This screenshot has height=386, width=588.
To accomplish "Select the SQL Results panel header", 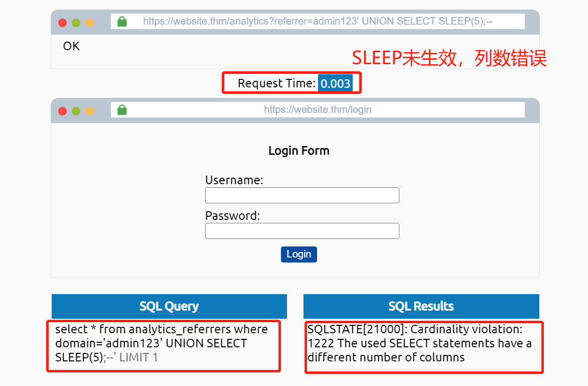I will (x=421, y=306).
